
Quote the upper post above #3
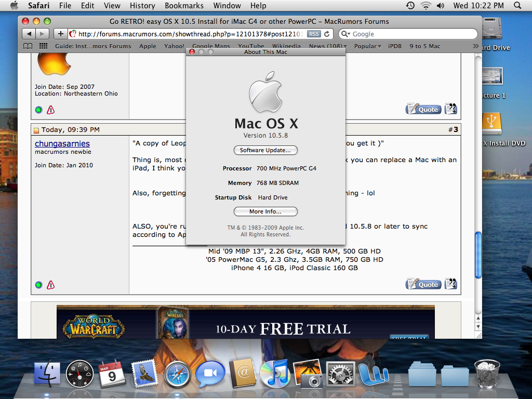point(423,109)
